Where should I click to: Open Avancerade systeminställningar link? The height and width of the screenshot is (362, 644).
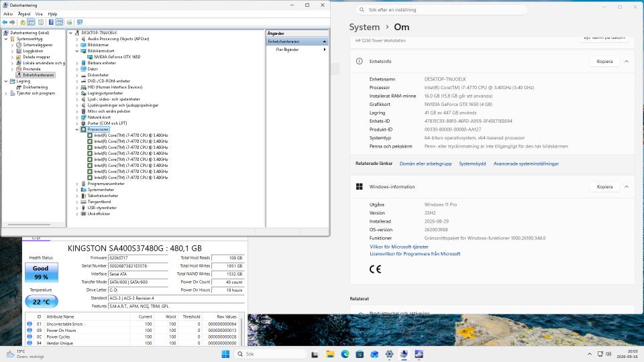(526, 164)
